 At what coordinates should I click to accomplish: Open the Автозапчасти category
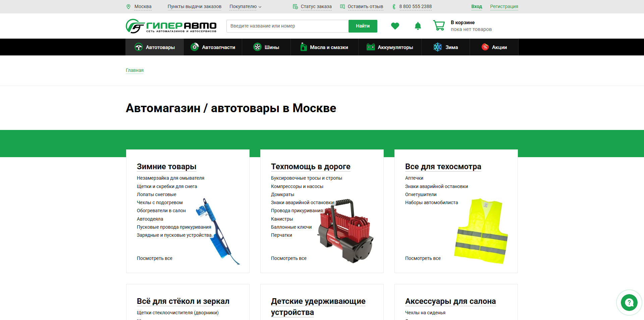click(x=213, y=47)
